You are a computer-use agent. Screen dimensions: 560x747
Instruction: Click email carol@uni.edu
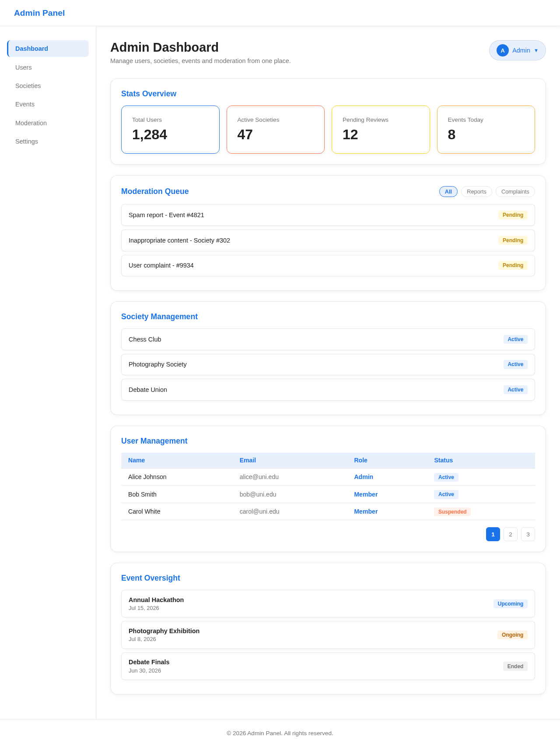coord(259,511)
